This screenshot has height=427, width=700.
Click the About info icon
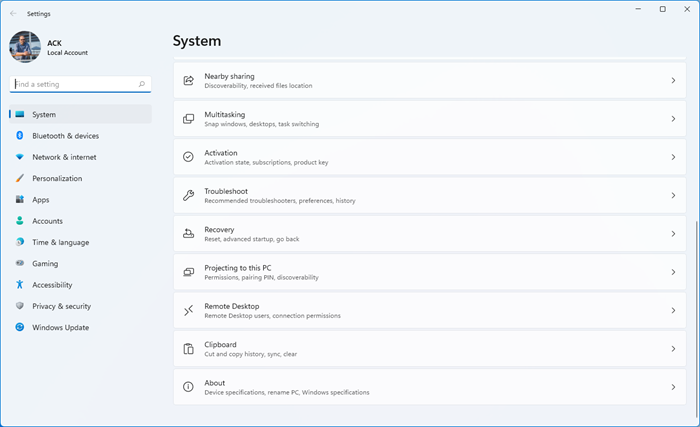click(x=188, y=387)
